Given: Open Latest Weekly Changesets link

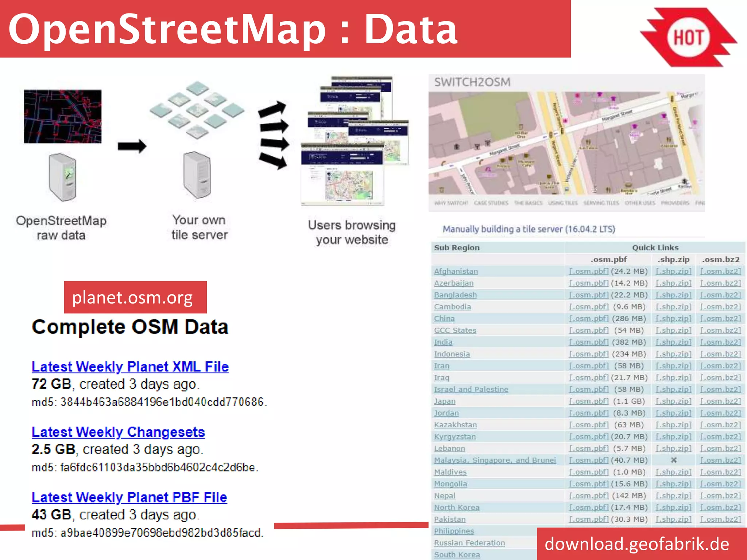Looking at the screenshot, I should [x=118, y=432].
